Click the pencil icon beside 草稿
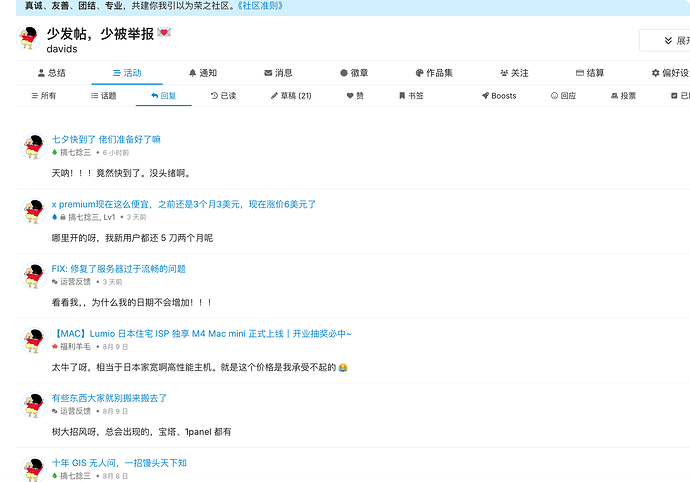Image resolution: width=690 pixels, height=482 pixels. [x=274, y=96]
